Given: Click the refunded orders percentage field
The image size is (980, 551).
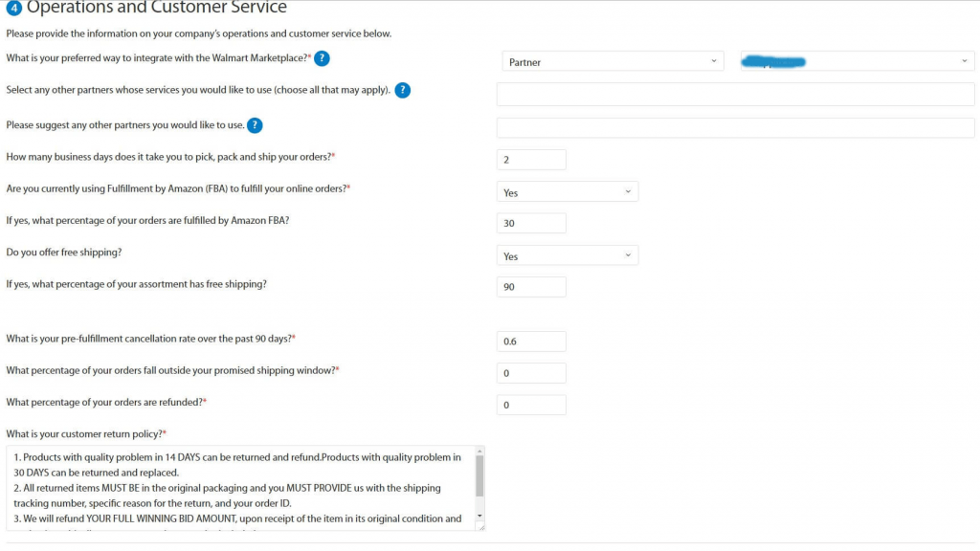Looking at the screenshot, I should (x=531, y=405).
